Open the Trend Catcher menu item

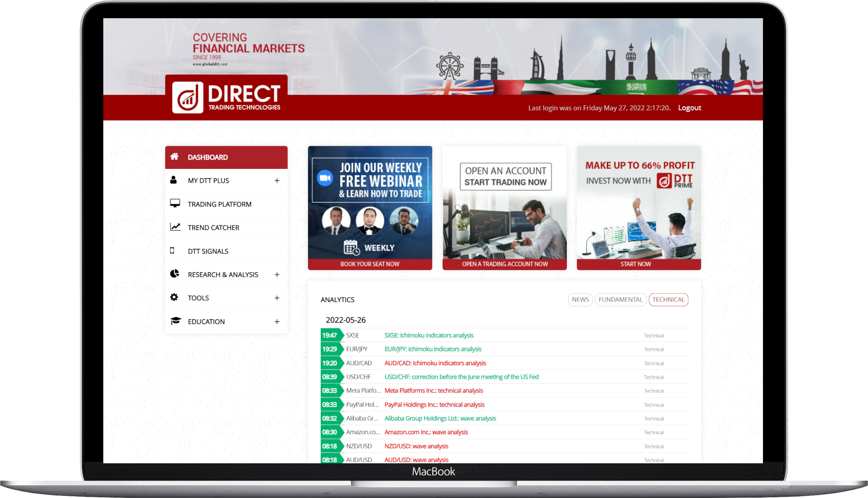(226, 227)
